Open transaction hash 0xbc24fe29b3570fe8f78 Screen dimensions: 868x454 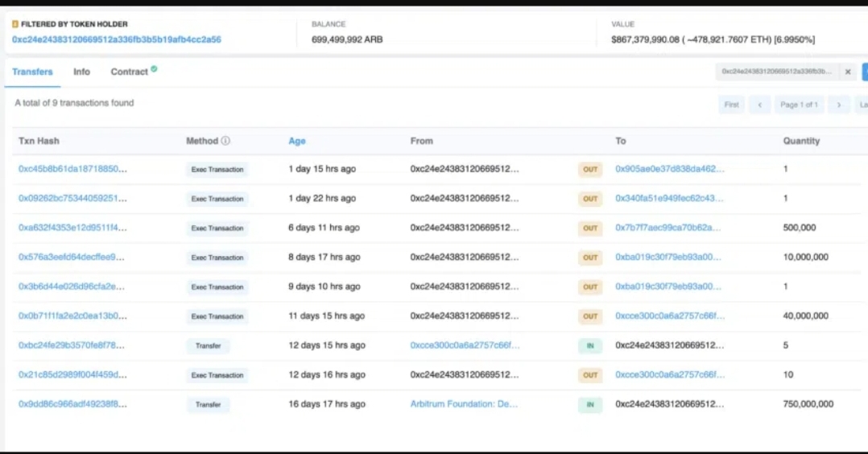(72, 345)
